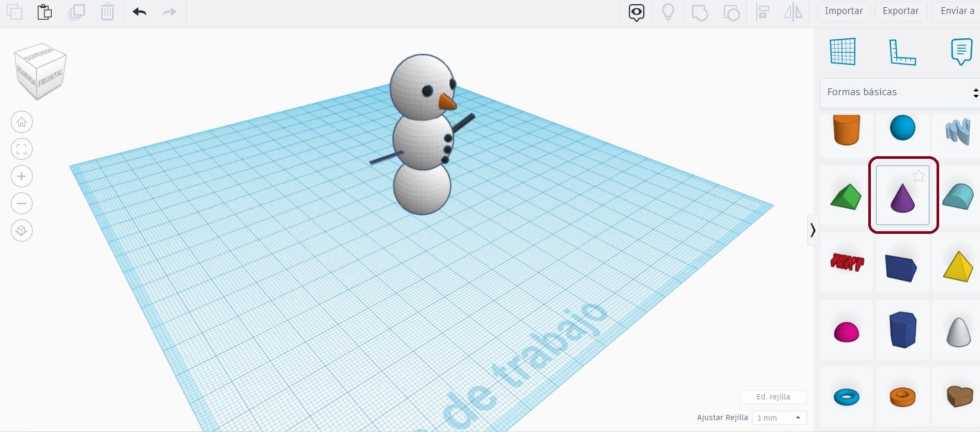Select the brown heart shape
The width and height of the screenshot is (980, 432).
(959, 396)
